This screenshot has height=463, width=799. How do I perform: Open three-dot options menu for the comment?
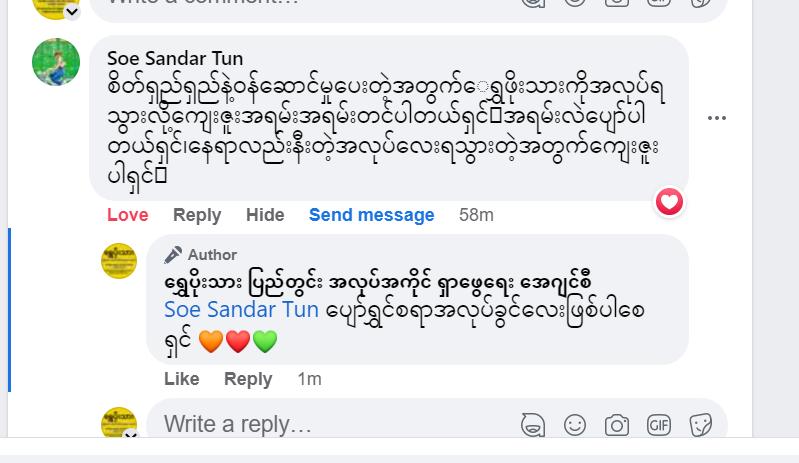(717, 118)
